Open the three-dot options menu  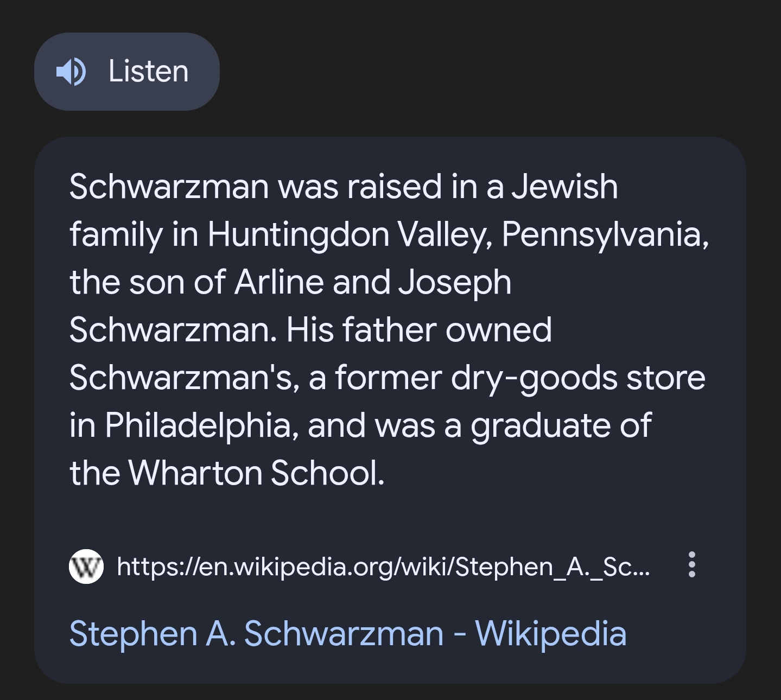point(691,565)
